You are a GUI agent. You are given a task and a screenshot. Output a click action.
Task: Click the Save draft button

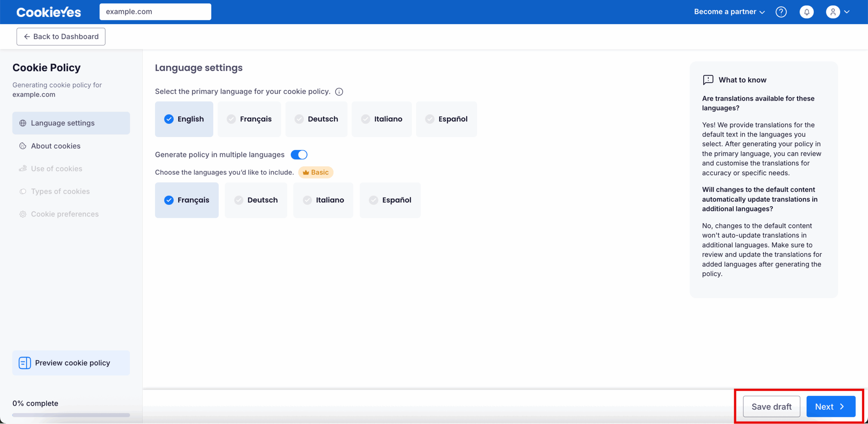point(771,406)
